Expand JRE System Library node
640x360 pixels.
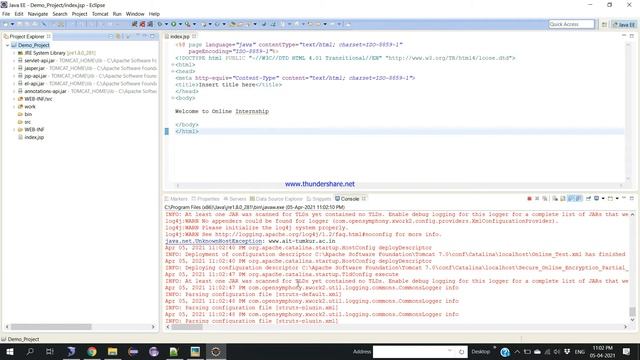click(x=14, y=53)
